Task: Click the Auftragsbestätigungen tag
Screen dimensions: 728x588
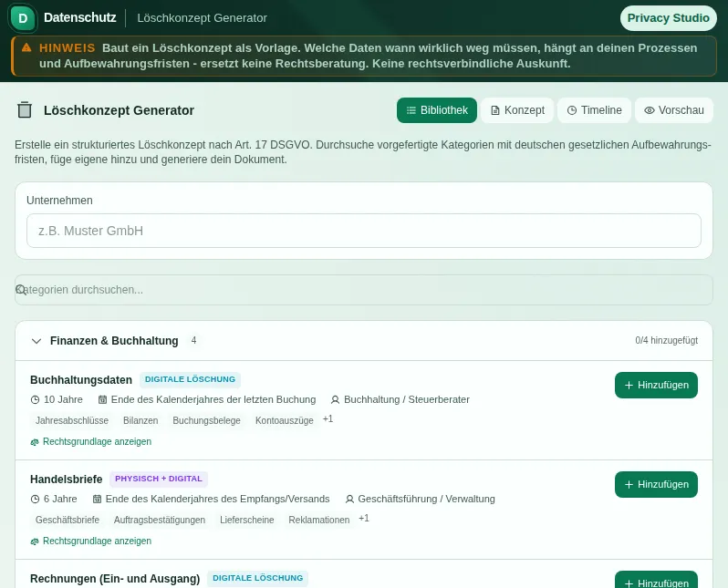Action: click(x=160, y=520)
